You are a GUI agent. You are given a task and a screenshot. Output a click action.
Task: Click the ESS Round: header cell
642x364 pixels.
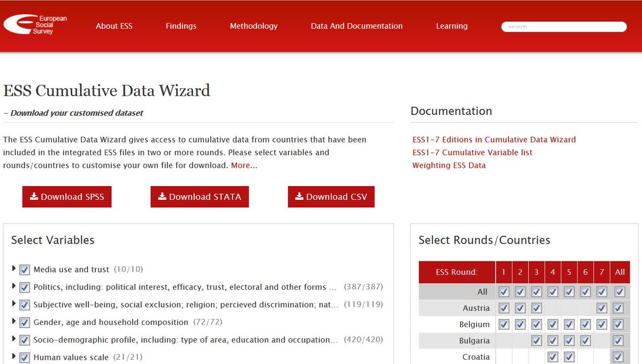pos(456,272)
